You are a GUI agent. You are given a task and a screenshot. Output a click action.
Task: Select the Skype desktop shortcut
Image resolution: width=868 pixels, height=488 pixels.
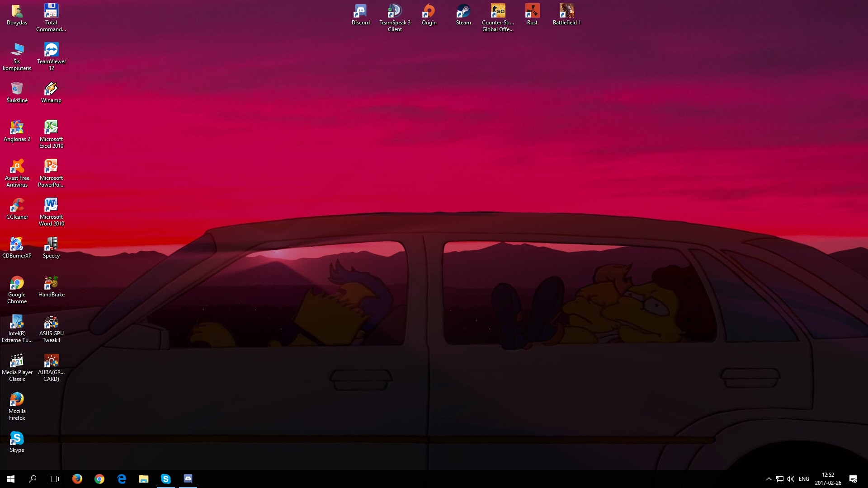click(17, 442)
